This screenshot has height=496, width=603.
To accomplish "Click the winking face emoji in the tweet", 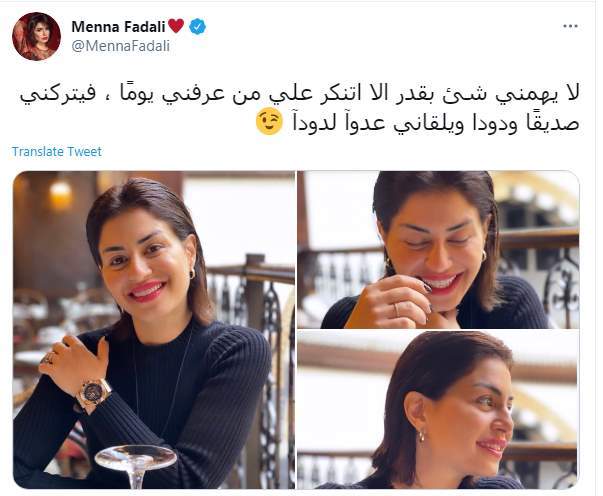I will (x=269, y=122).
